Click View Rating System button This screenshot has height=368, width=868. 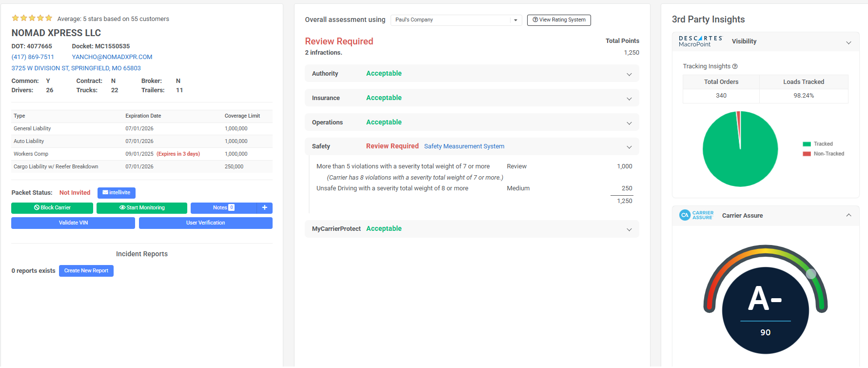pos(559,20)
